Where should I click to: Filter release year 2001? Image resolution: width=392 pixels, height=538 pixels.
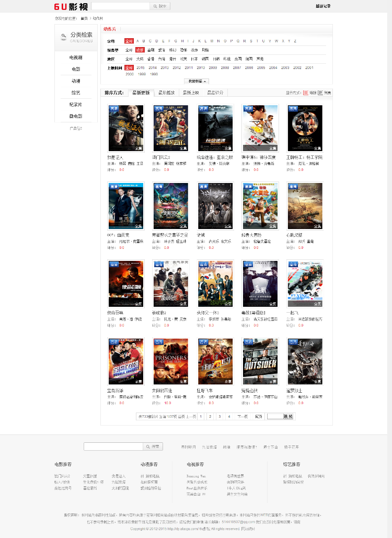[x=309, y=67]
